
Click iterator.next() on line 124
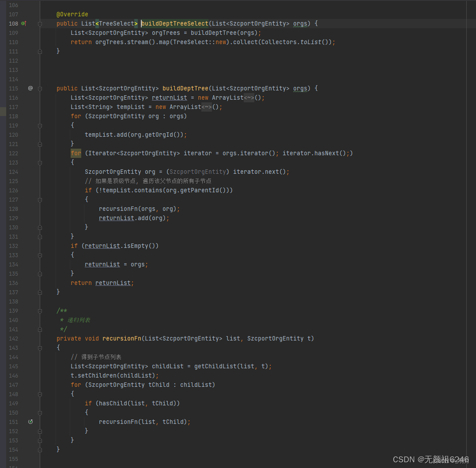[x=259, y=172]
